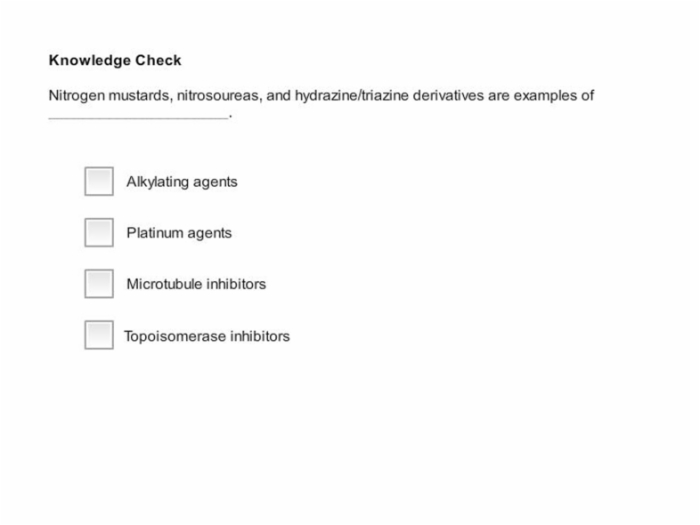Tick the Platinum agents checkbox
This screenshot has height=525, width=700.
tap(99, 232)
